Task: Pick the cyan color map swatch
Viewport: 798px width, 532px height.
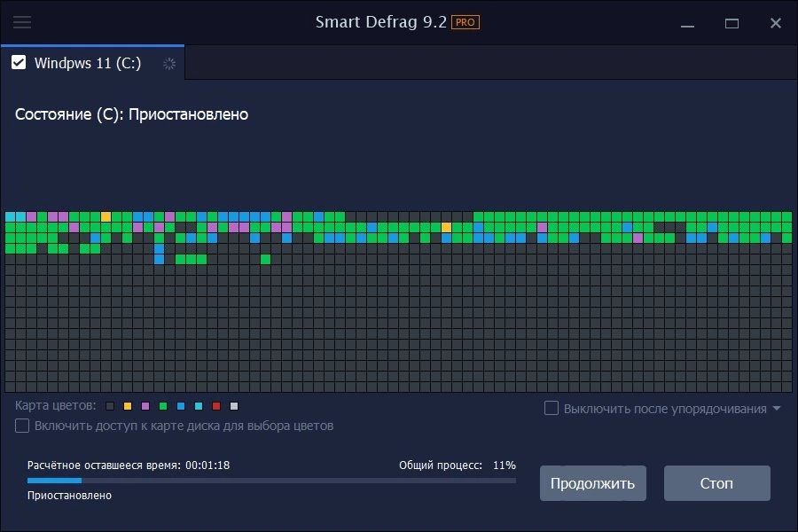Action: pos(199,406)
